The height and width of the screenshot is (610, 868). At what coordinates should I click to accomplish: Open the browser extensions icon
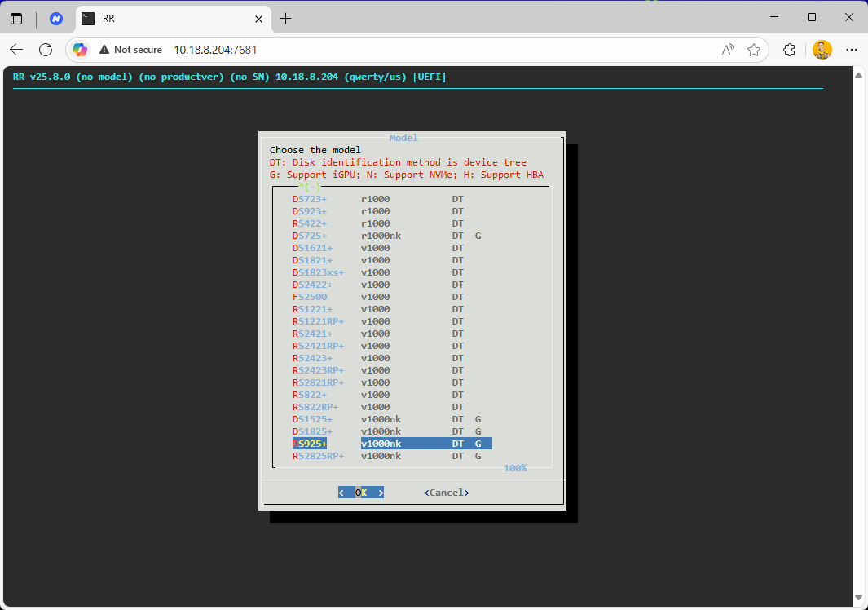(x=790, y=50)
